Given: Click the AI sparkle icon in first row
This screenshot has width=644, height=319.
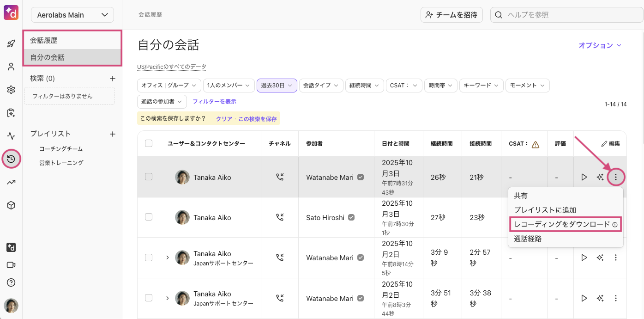Looking at the screenshot, I should click(600, 177).
